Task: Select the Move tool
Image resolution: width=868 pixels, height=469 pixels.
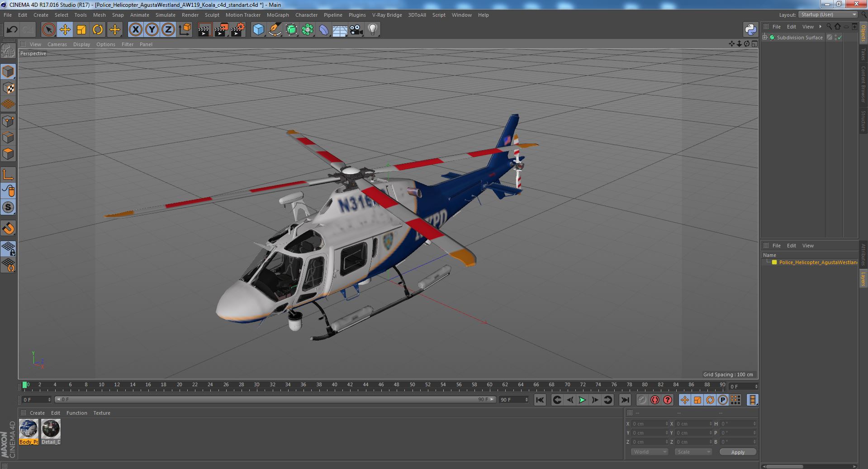Action: (x=65, y=30)
